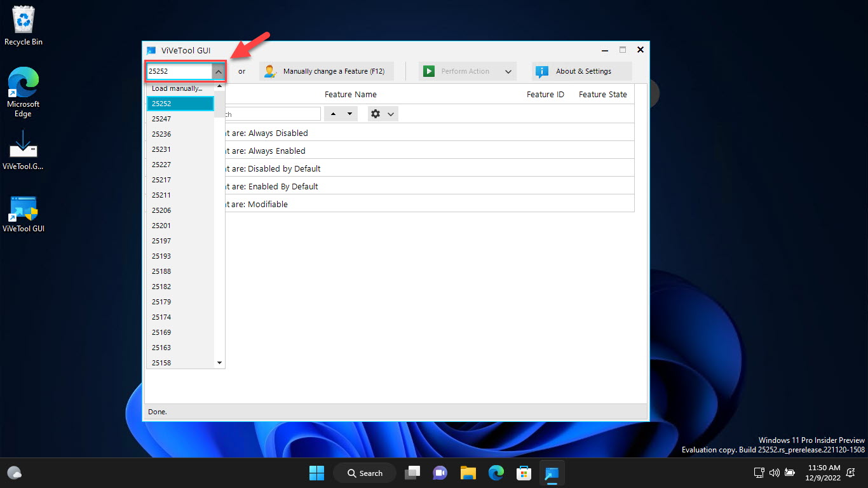
Task: Click the Windows Start button
Action: click(x=316, y=473)
